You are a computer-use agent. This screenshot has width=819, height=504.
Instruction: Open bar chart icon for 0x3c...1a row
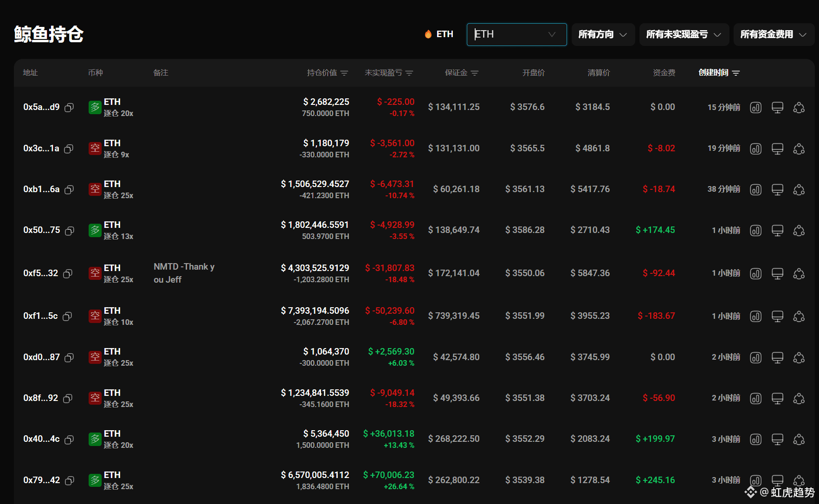(x=755, y=149)
